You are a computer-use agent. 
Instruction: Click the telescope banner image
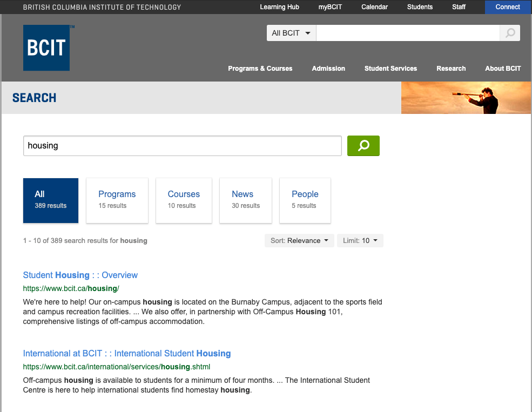466,98
